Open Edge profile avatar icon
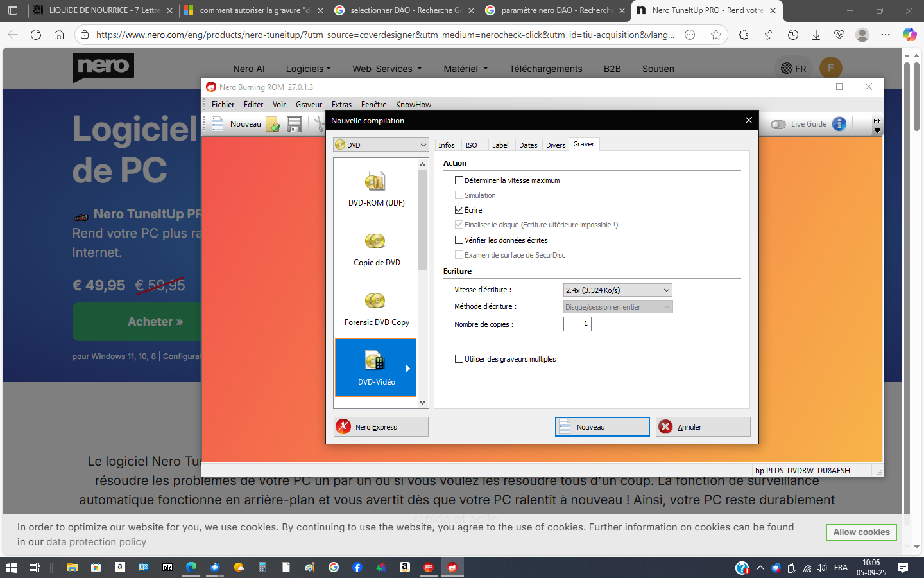This screenshot has height=578, width=924. click(x=862, y=35)
